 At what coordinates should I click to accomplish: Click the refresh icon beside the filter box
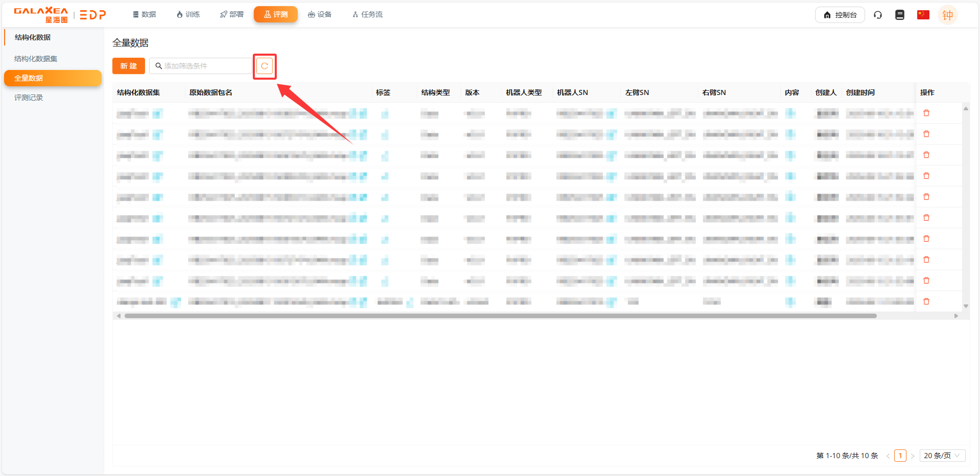[265, 66]
